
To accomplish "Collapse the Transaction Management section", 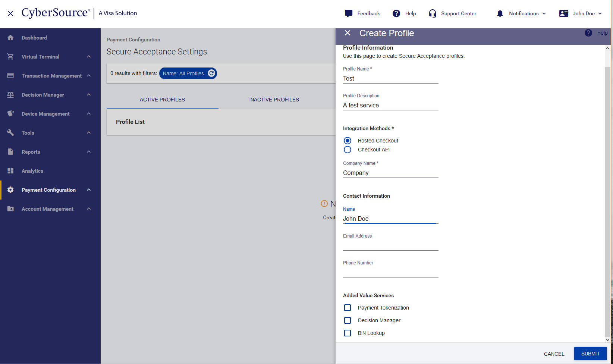I will click(88, 75).
